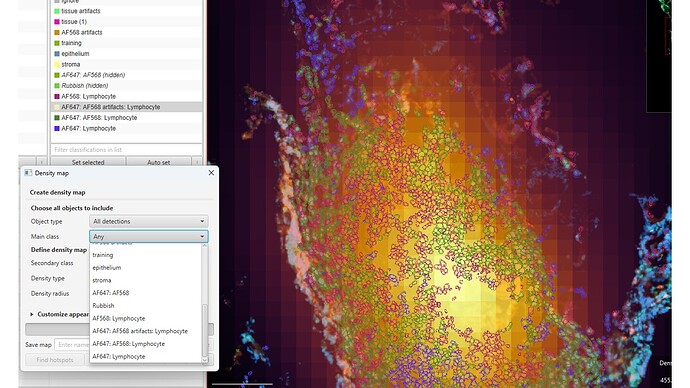Select 'Rubbish (hidden)' classification row
The width and height of the screenshot is (690, 388).
pos(127,86)
